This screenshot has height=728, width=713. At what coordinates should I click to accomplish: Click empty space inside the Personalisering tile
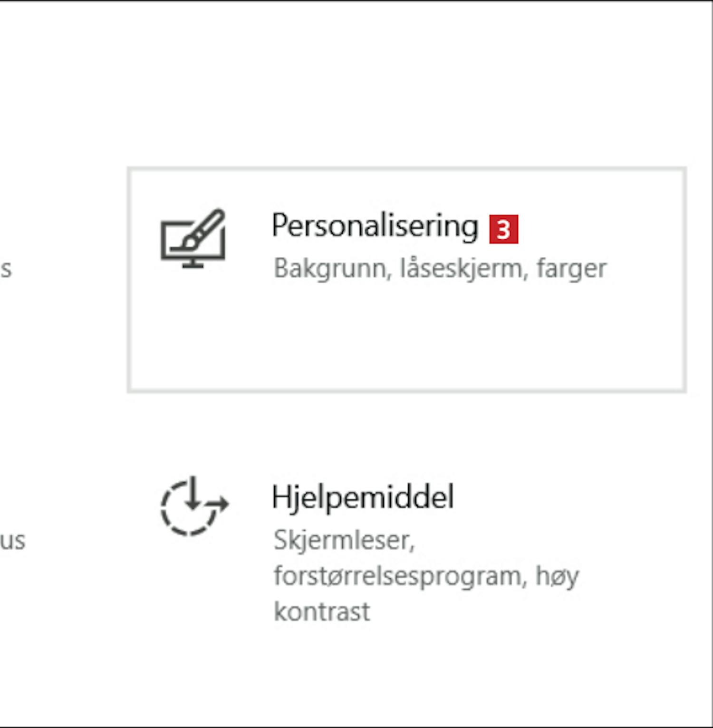pyautogui.click(x=406, y=338)
